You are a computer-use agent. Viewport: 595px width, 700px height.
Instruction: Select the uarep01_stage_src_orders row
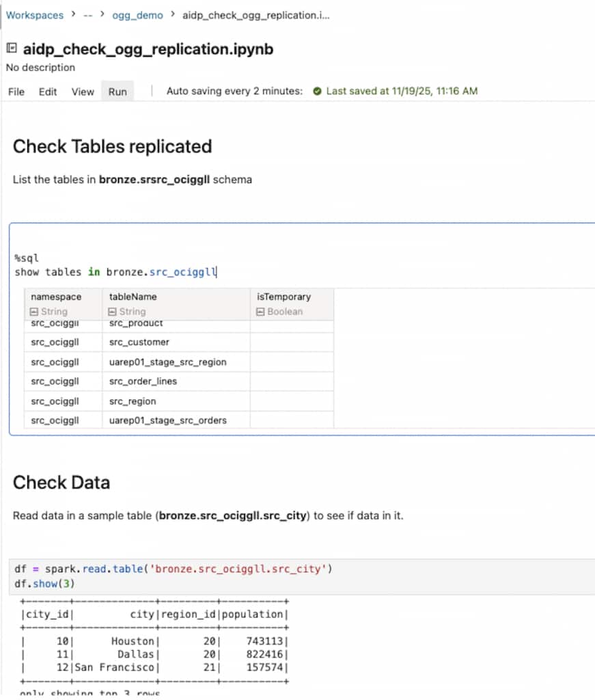tap(168, 420)
